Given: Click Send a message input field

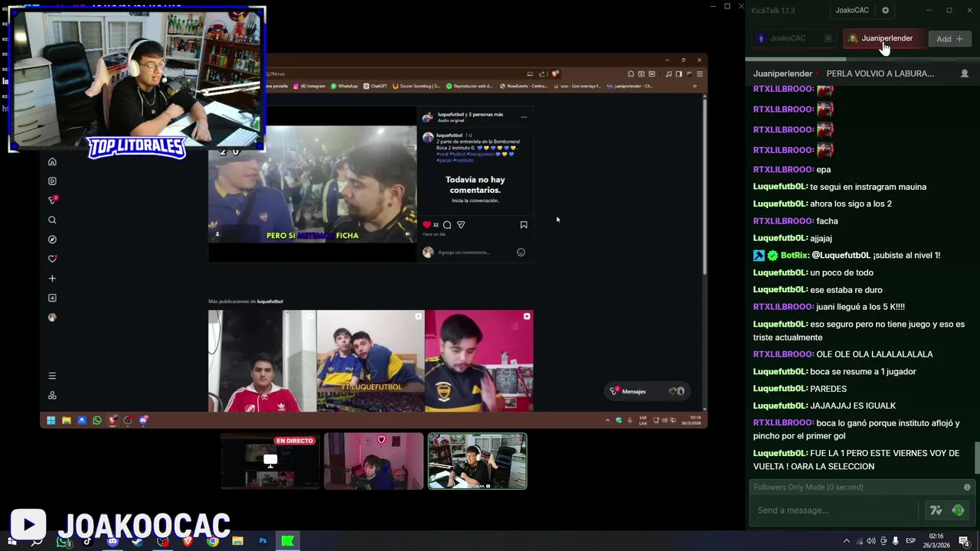Looking at the screenshot, I should pos(835,510).
